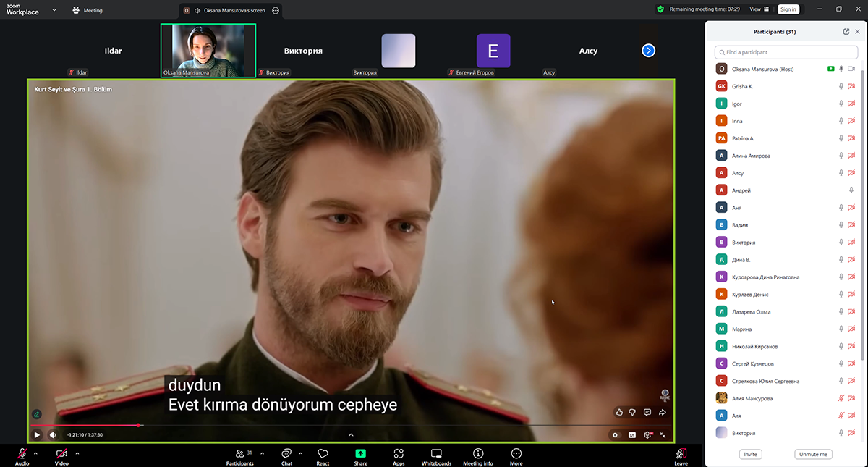Open Whiteboards from the toolbar
Viewport: 868px width, 467px height.
pyautogui.click(x=436, y=456)
